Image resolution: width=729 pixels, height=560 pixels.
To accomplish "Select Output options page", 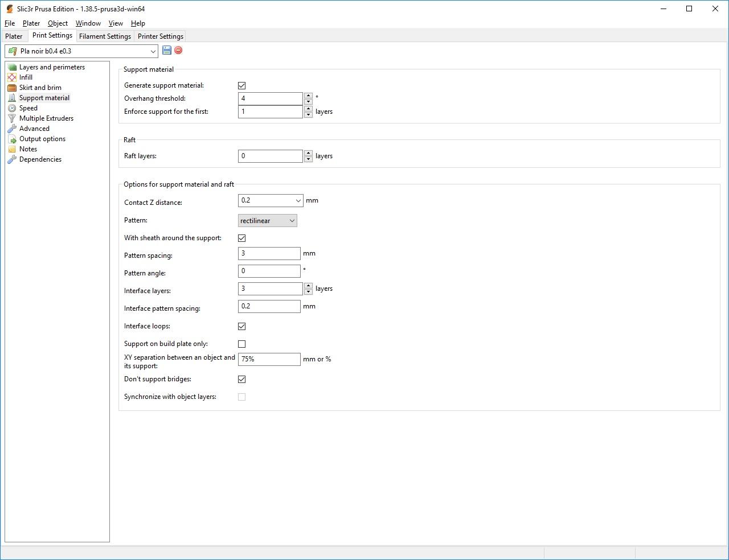I will pyautogui.click(x=42, y=139).
